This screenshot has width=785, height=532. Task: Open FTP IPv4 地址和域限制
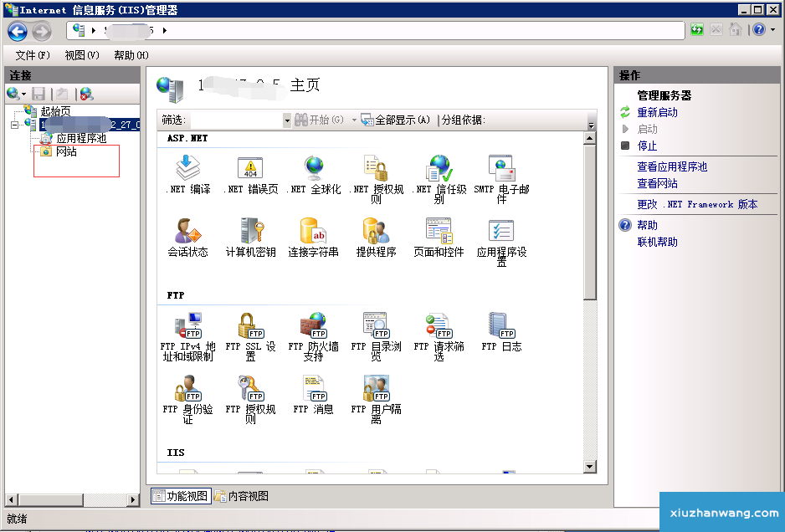tap(188, 335)
